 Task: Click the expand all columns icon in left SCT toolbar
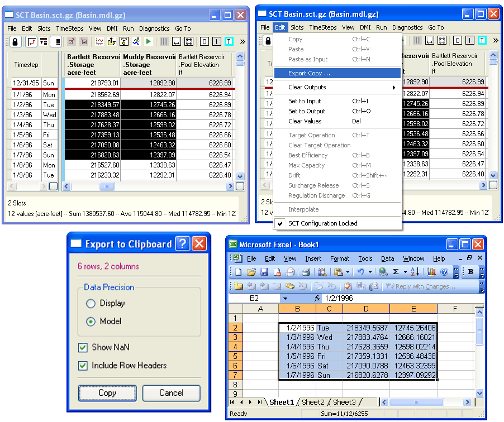coord(189,41)
